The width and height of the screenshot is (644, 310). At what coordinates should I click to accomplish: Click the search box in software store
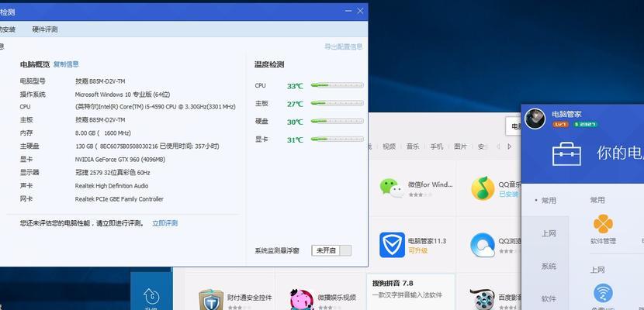(513, 126)
